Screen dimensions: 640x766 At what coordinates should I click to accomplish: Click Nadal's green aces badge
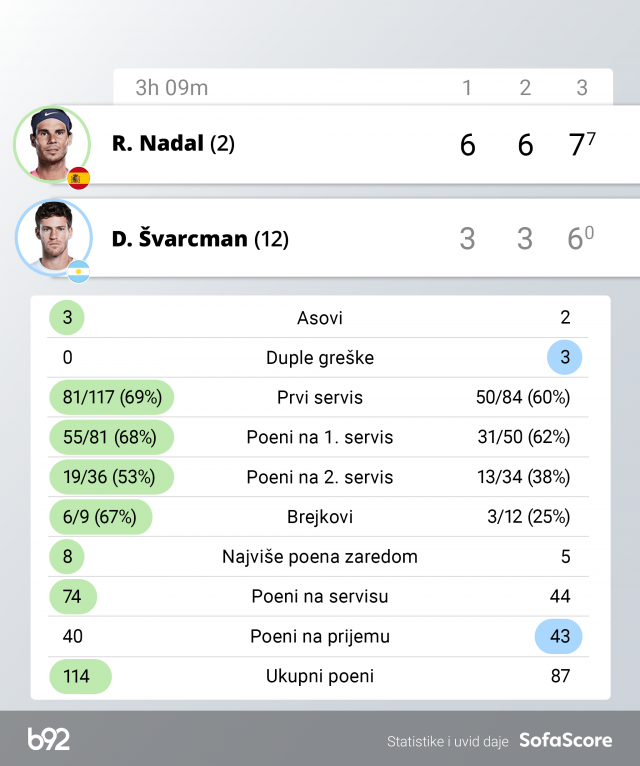click(x=67, y=318)
